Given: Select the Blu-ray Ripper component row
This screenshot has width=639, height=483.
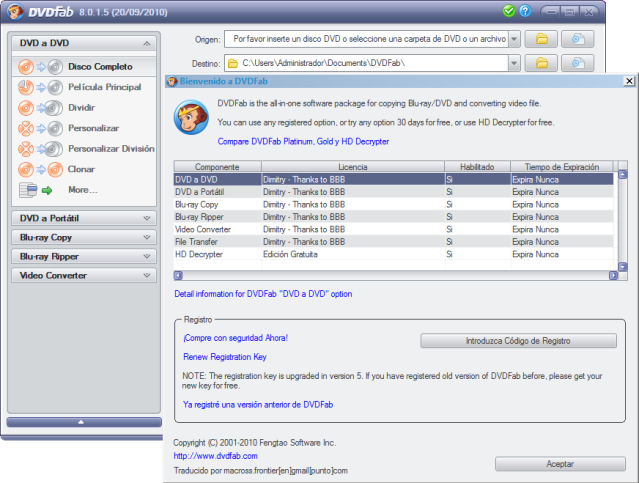Looking at the screenshot, I should pos(394,217).
